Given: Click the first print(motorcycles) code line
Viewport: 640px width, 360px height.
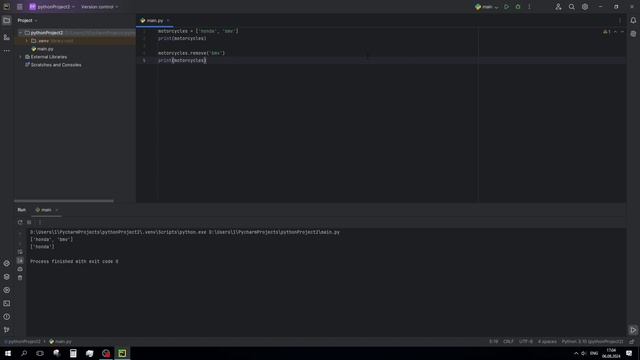Looking at the screenshot, I should (x=182, y=38).
